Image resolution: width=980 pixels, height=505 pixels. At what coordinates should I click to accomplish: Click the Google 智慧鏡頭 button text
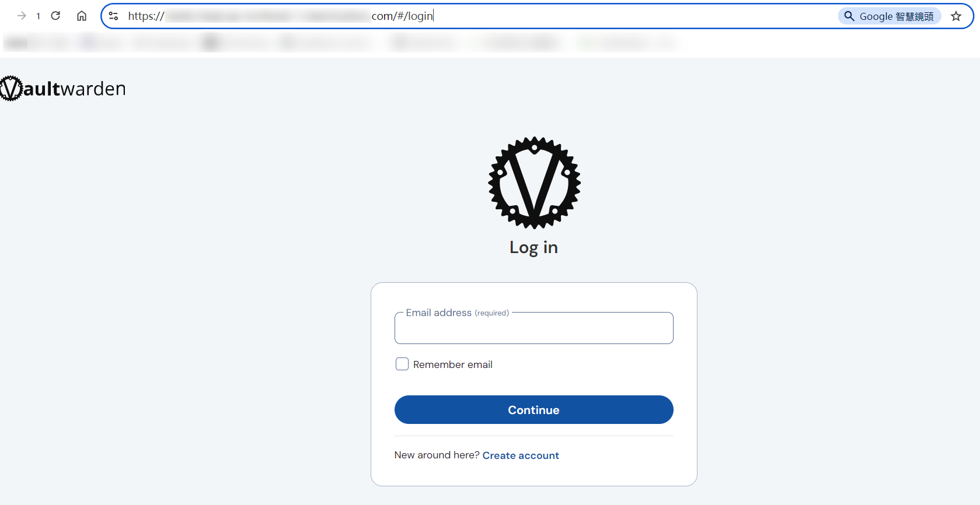tap(897, 16)
